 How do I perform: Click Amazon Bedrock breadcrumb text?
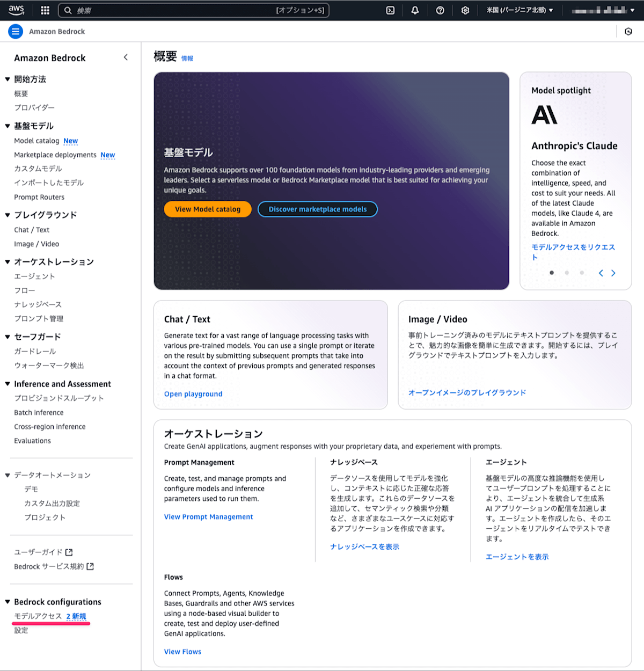57,32
